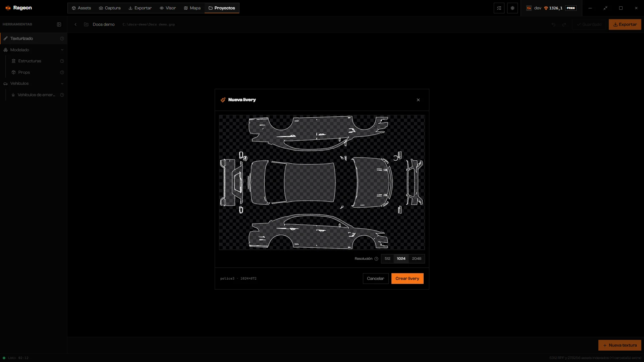The width and height of the screenshot is (644, 362).
Task: Click the dev user avatar icon
Action: click(529, 8)
